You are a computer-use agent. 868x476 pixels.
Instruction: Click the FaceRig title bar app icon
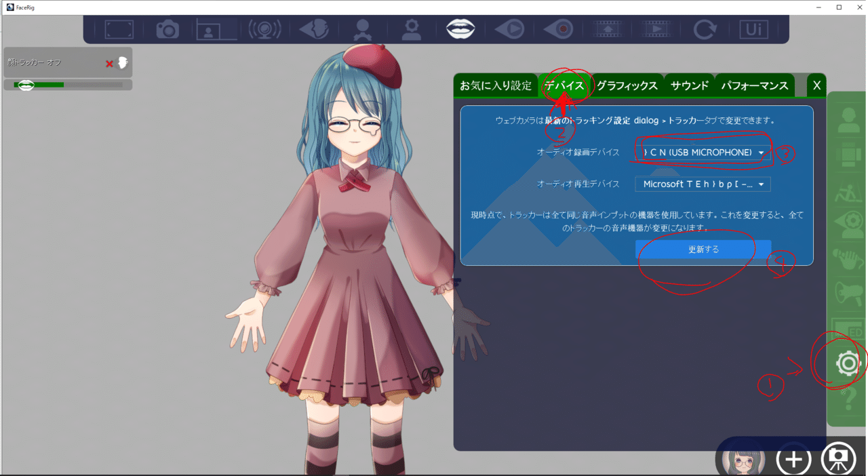coord(9,7)
